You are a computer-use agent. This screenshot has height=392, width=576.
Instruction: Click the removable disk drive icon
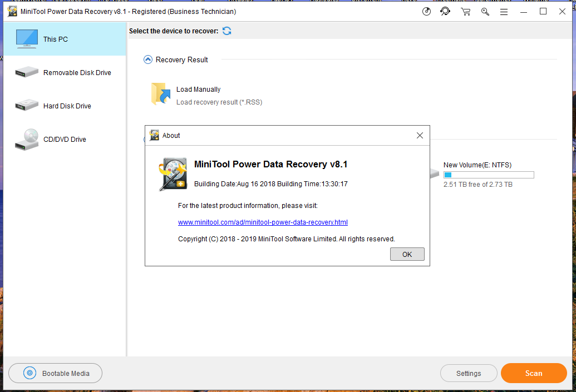coord(27,72)
